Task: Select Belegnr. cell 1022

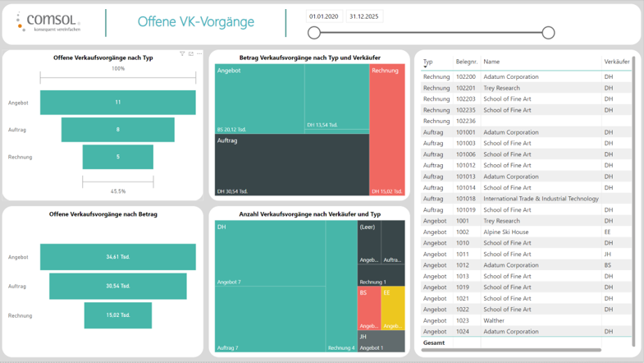Action: 463,310
